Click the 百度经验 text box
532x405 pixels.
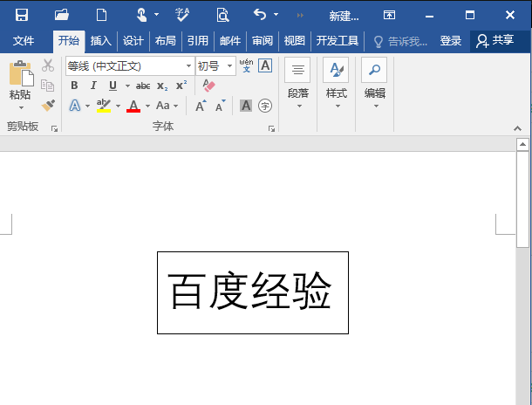(253, 292)
